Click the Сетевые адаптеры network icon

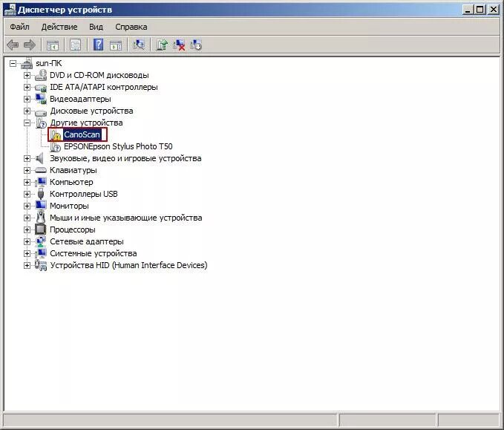click(x=41, y=241)
